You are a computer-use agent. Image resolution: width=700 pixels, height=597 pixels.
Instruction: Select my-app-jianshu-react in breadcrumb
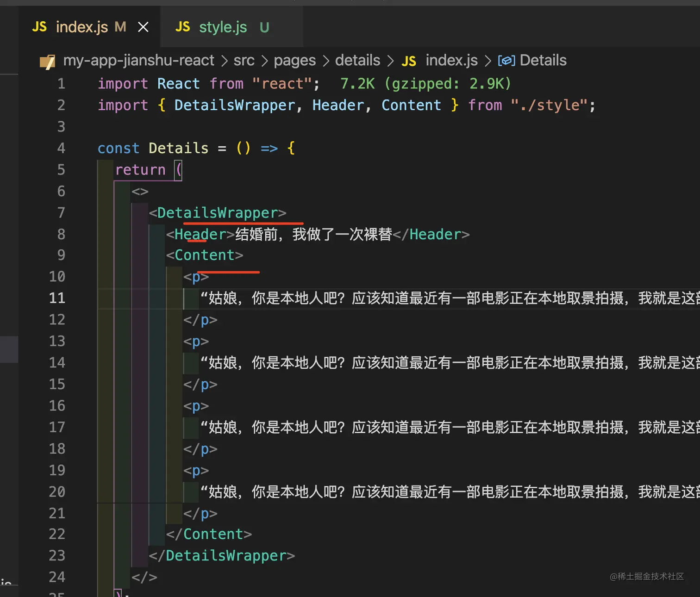pyautogui.click(x=138, y=60)
